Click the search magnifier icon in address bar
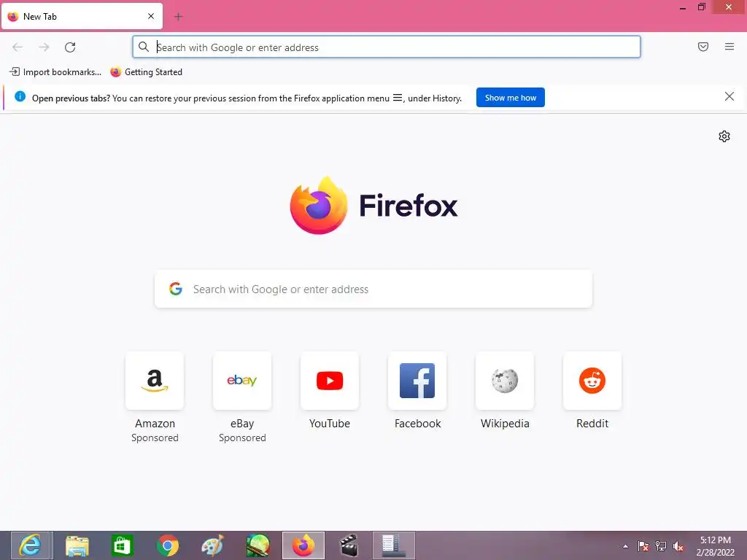 (144, 47)
